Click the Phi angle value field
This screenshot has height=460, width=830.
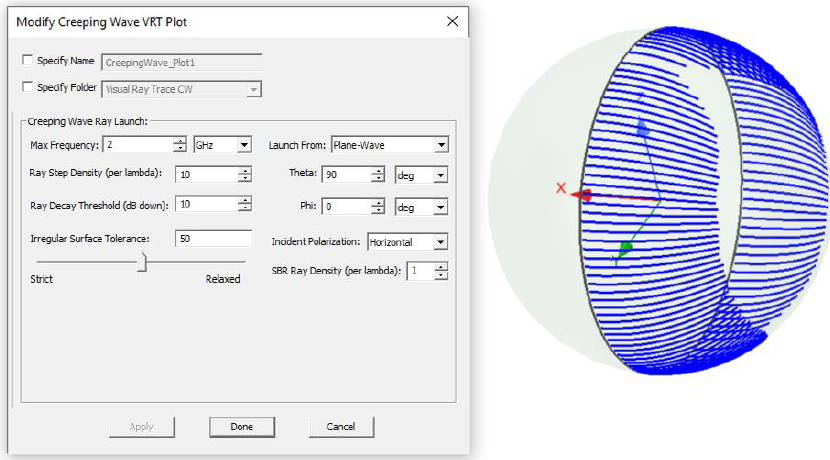coord(347,206)
